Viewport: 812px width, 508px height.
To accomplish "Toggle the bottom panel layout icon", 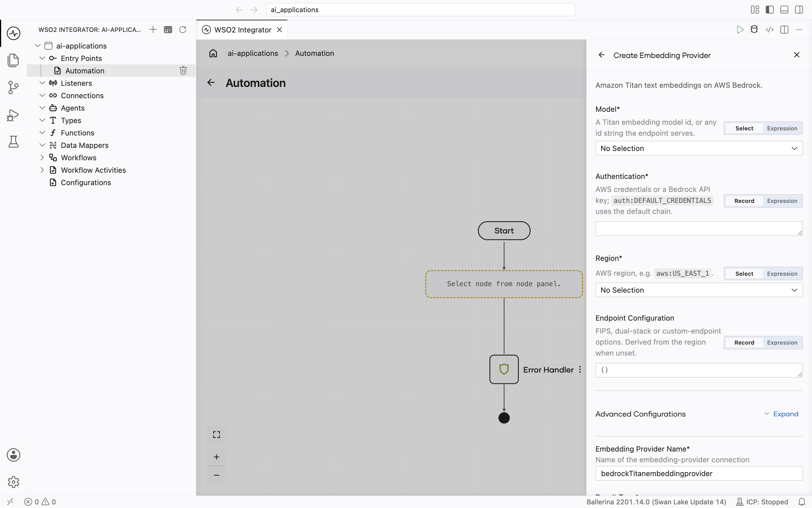I will tap(784, 10).
